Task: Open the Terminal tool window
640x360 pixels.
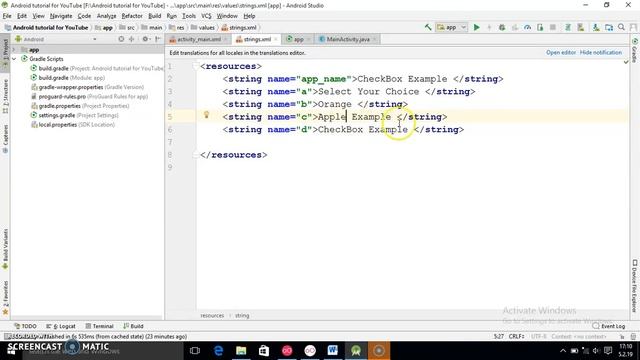Action: pos(99,326)
